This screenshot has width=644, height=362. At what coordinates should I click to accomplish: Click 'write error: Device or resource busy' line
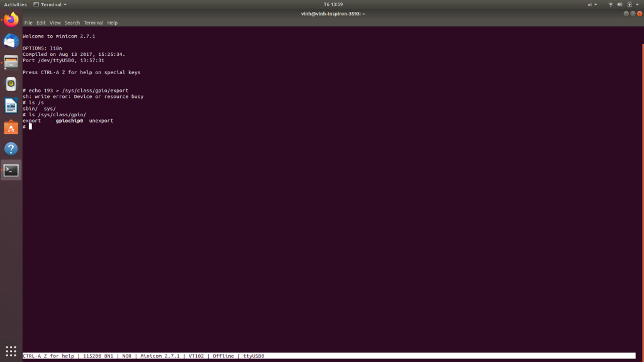coord(89,96)
